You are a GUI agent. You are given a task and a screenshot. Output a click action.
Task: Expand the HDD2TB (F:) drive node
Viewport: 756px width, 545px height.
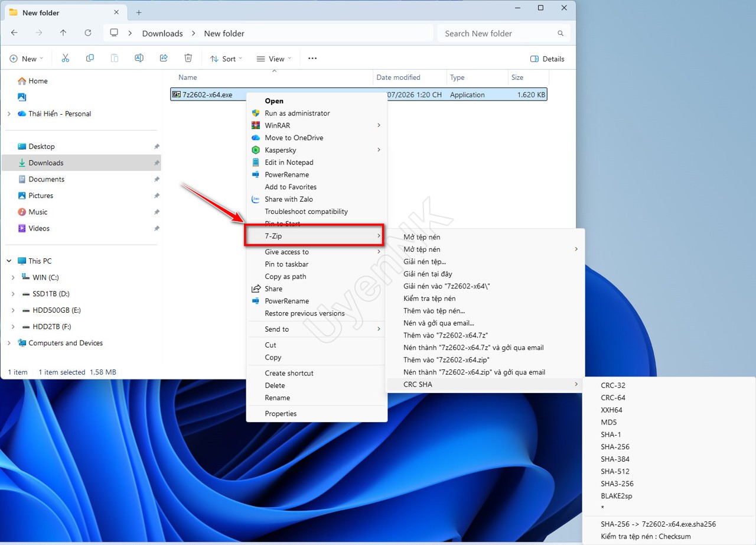pyautogui.click(x=14, y=326)
